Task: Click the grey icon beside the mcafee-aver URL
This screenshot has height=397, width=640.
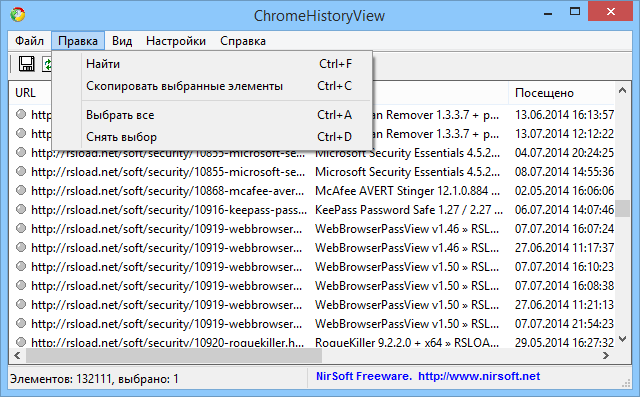Action: click(21, 191)
